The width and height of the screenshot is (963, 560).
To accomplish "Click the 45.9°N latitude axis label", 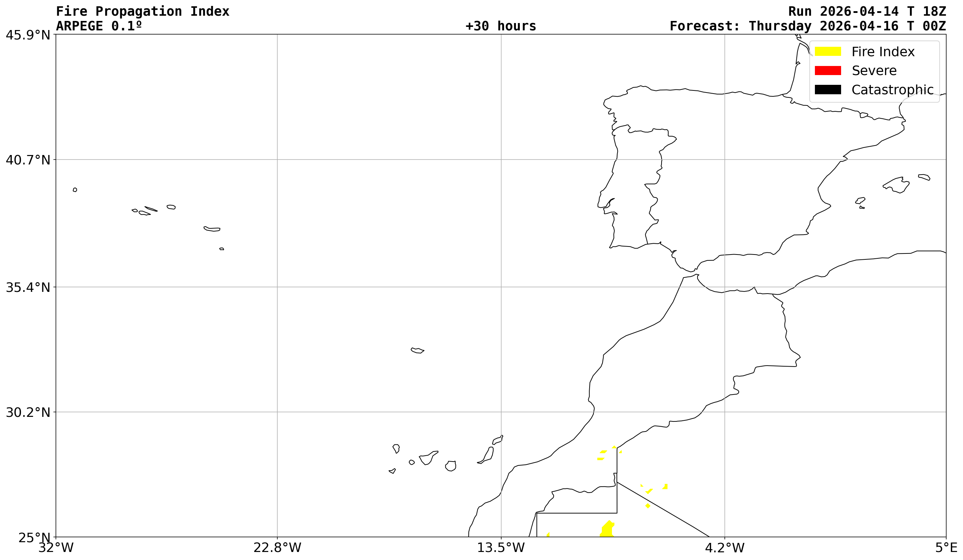I will (x=28, y=35).
